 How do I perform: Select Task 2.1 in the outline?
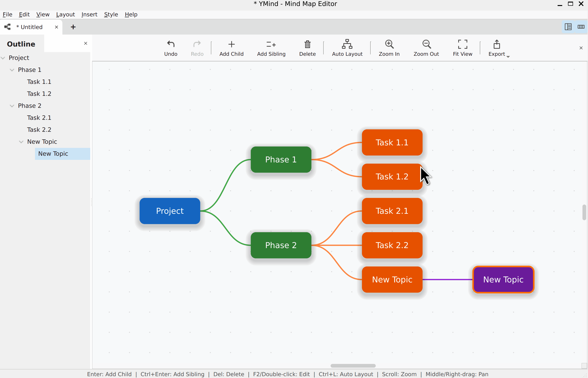(x=39, y=117)
